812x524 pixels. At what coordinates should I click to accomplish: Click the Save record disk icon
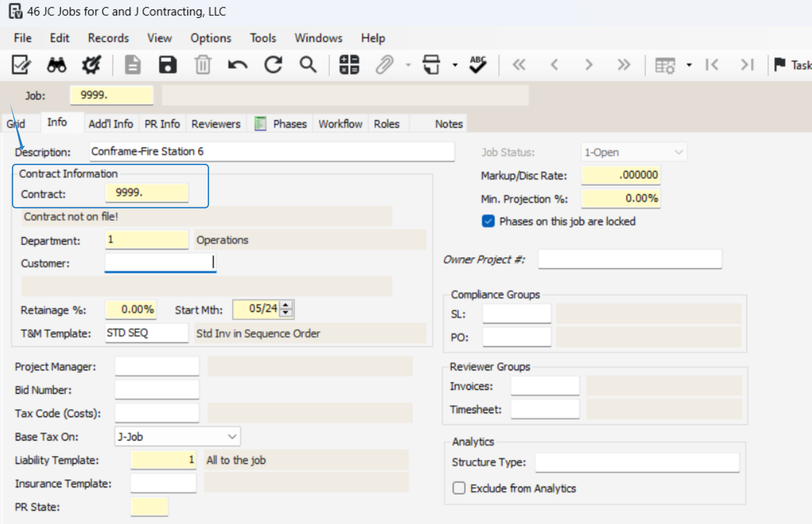pyautogui.click(x=168, y=65)
